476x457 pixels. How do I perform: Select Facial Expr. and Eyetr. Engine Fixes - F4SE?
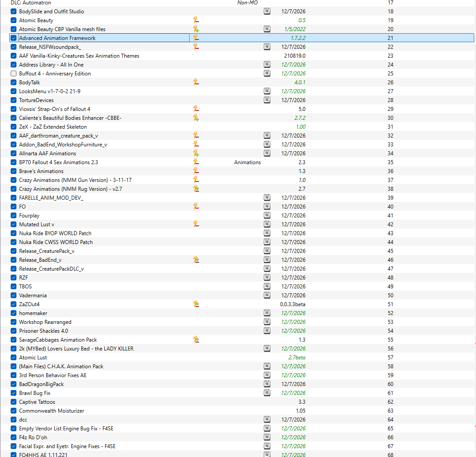tap(67, 446)
